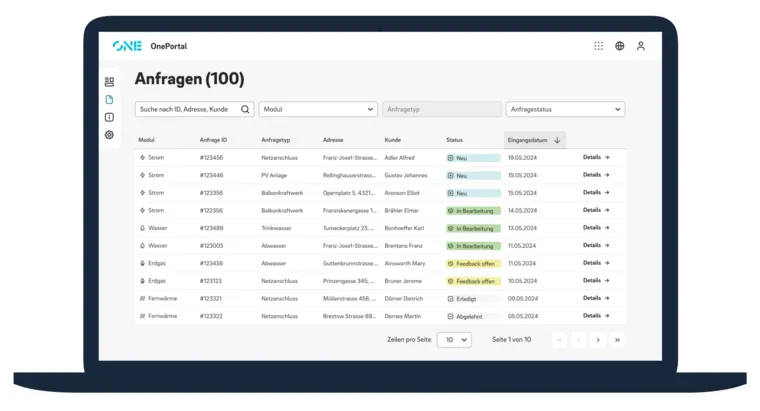Select the document requests sidebar icon
Viewport: 760px width, 411px height.
tap(110, 100)
